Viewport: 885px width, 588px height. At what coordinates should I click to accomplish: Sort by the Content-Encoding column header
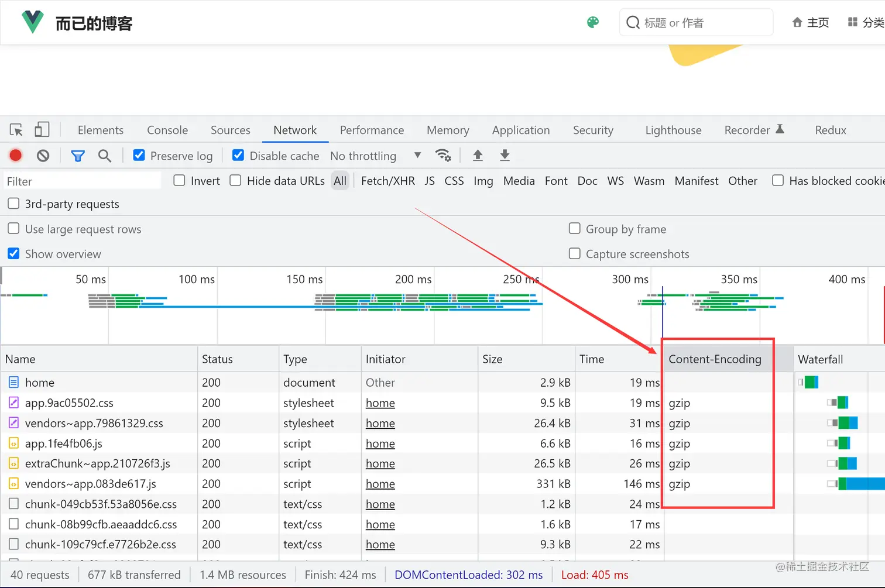715,359
